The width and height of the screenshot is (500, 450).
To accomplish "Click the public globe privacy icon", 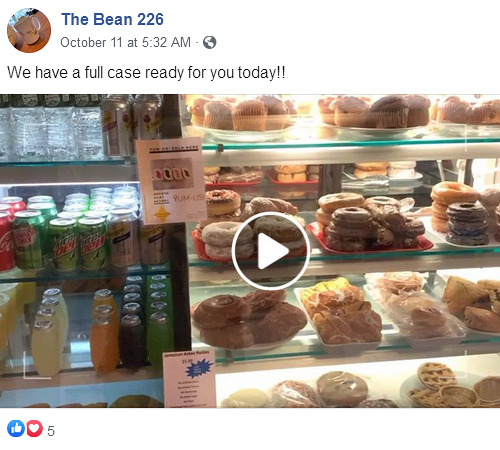I will (x=210, y=42).
